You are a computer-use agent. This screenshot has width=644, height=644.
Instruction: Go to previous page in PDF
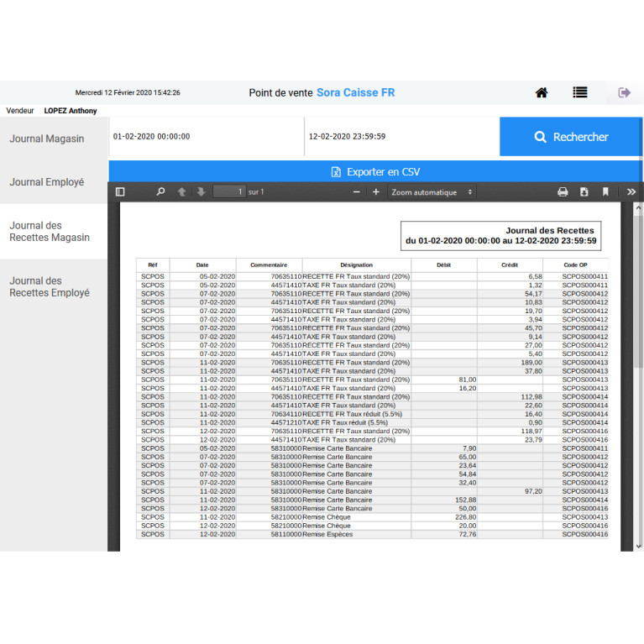(x=181, y=192)
